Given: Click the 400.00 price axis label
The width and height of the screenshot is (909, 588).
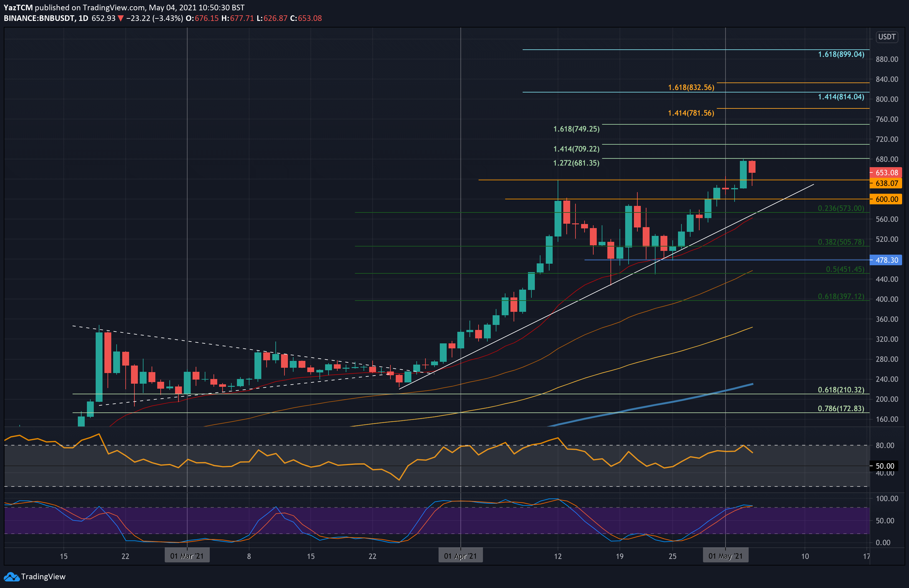Looking at the screenshot, I should pos(887,299).
